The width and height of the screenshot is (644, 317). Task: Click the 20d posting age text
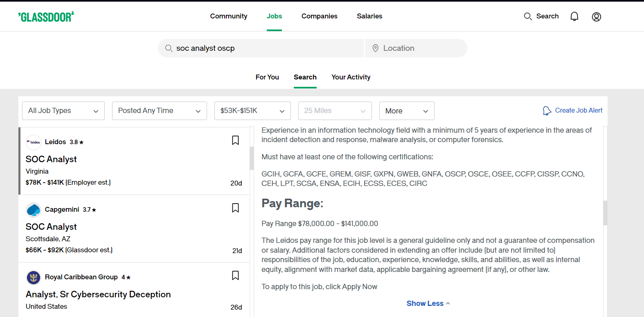coord(236,183)
